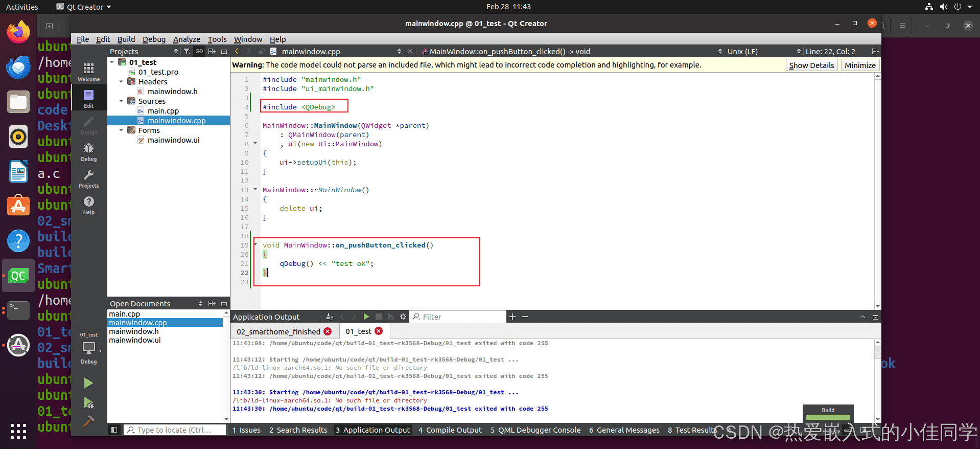The image size is (980, 449).
Task: Close the Open Documents panel
Action: [224, 304]
